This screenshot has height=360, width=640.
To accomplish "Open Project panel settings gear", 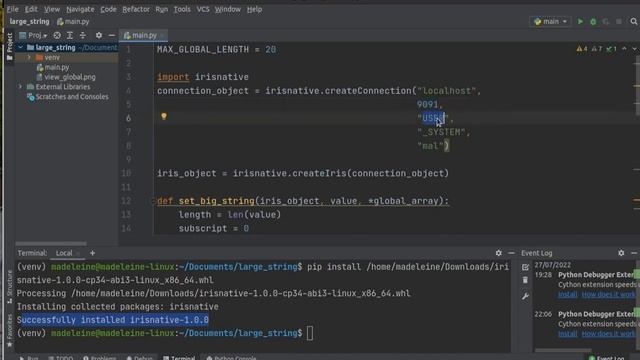I will point(99,36).
